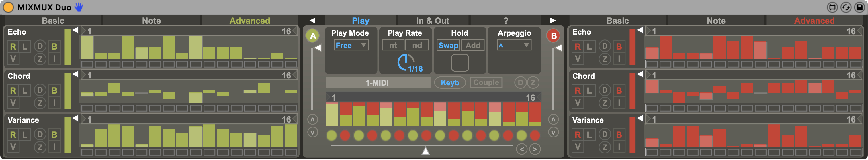Click the triangle before step 1 in right Echo
The width and height of the screenshot is (868, 160).
tap(648, 31)
